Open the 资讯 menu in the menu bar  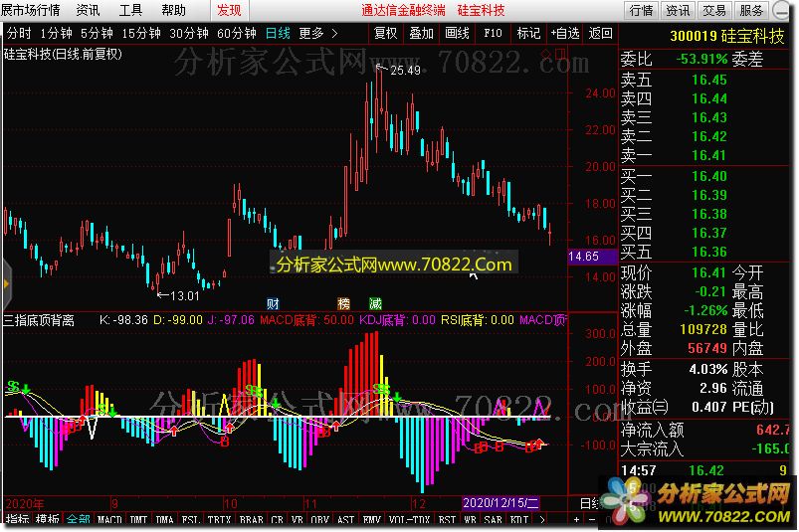pos(88,10)
